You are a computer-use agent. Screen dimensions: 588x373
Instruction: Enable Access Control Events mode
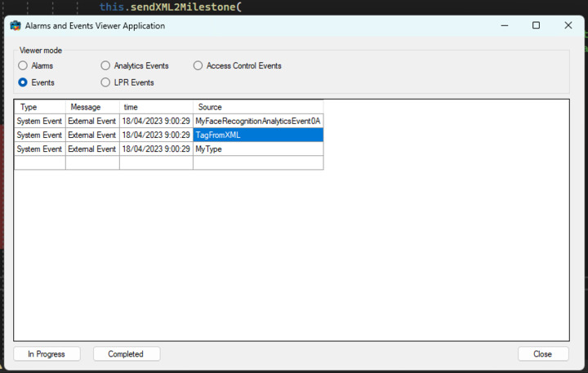[198, 65]
